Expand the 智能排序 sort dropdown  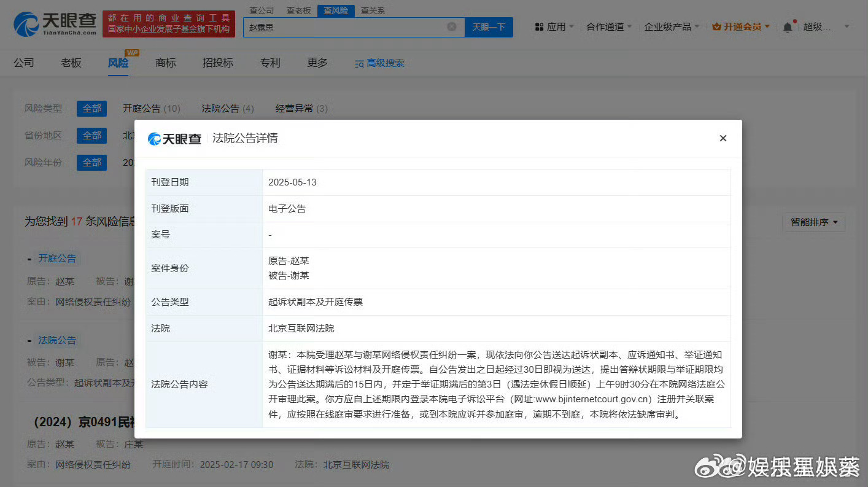point(814,222)
